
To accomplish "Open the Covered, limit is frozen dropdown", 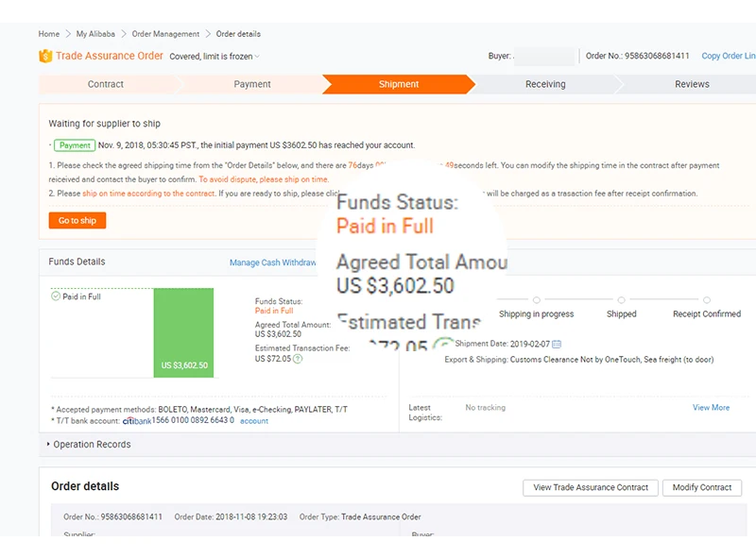I will pyautogui.click(x=215, y=57).
